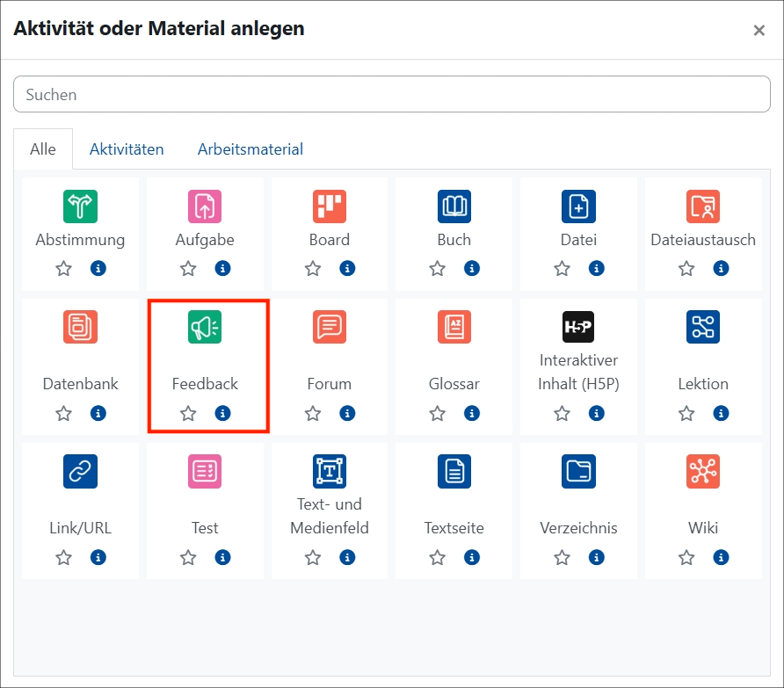Image resolution: width=784 pixels, height=688 pixels.
Task: Select the Wiki activity icon
Action: (703, 471)
